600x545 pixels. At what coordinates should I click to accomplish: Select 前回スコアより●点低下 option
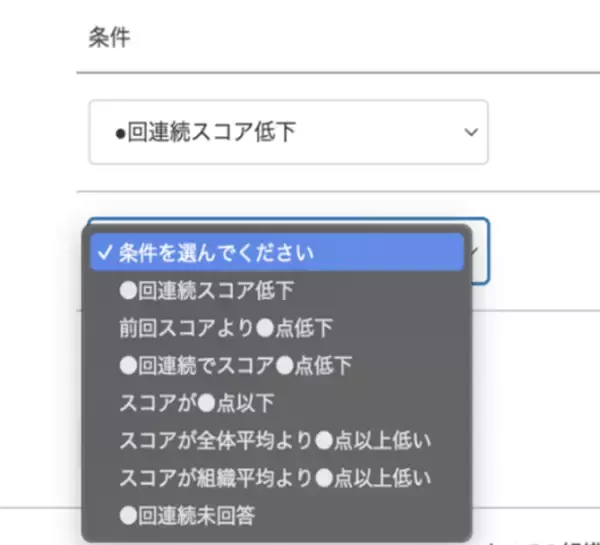[x=224, y=327]
